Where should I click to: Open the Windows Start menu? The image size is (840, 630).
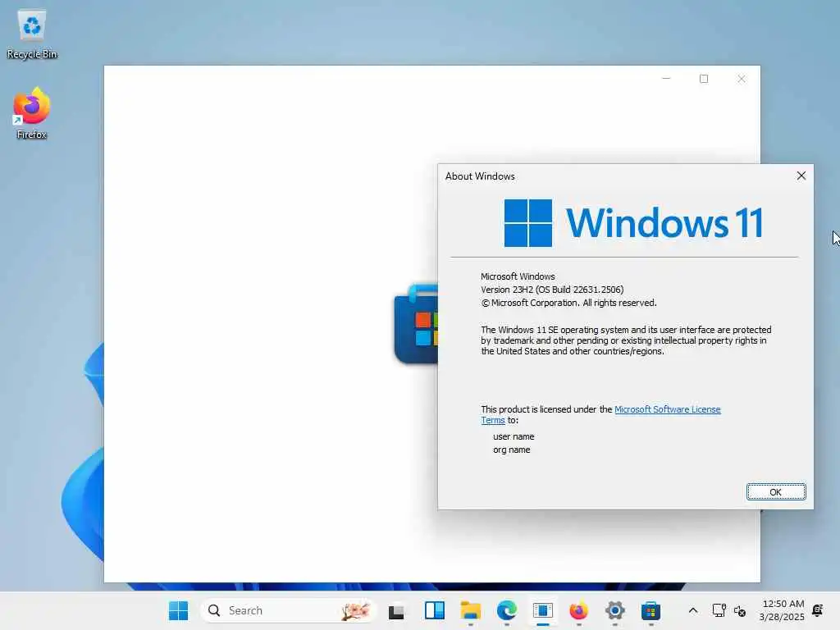coord(178,610)
